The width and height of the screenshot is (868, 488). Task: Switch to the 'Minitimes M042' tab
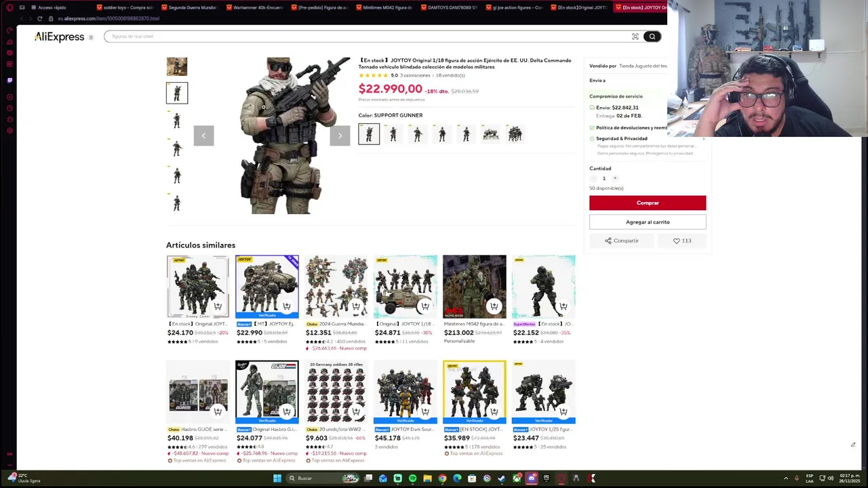(x=384, y=7)
